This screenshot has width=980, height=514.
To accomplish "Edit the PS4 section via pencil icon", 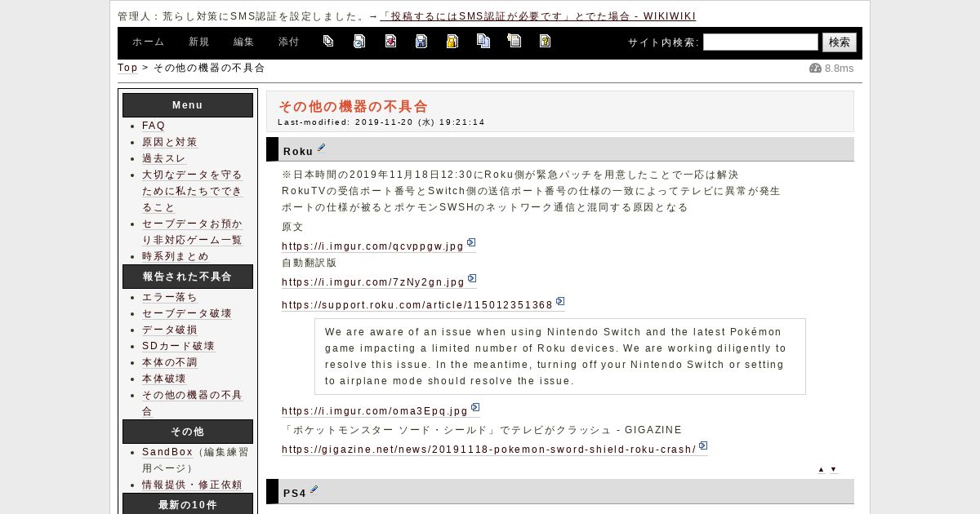I will point(314,490).
